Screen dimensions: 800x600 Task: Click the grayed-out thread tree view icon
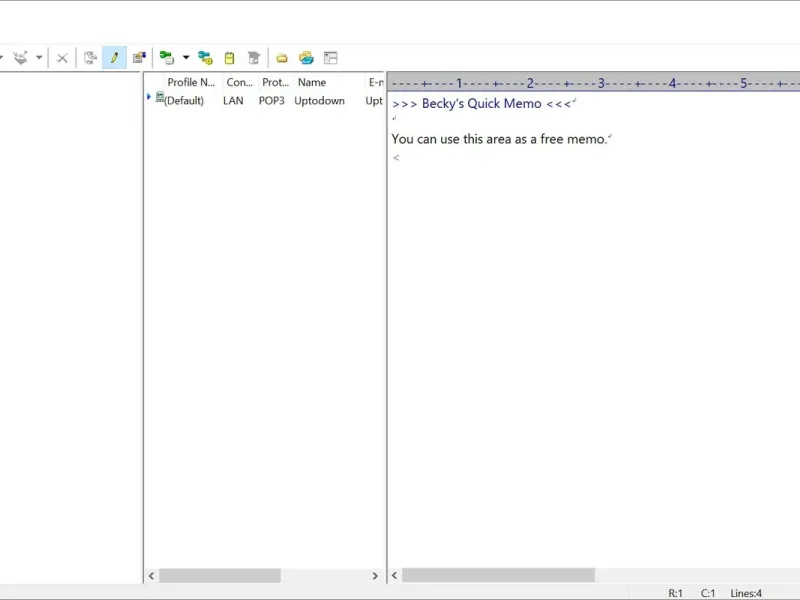click(90, 58)
